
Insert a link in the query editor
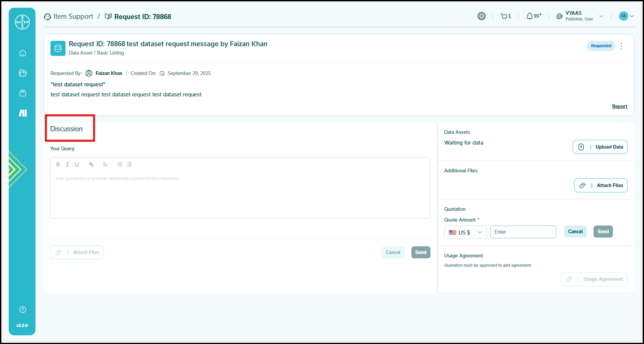click(91, 164)
